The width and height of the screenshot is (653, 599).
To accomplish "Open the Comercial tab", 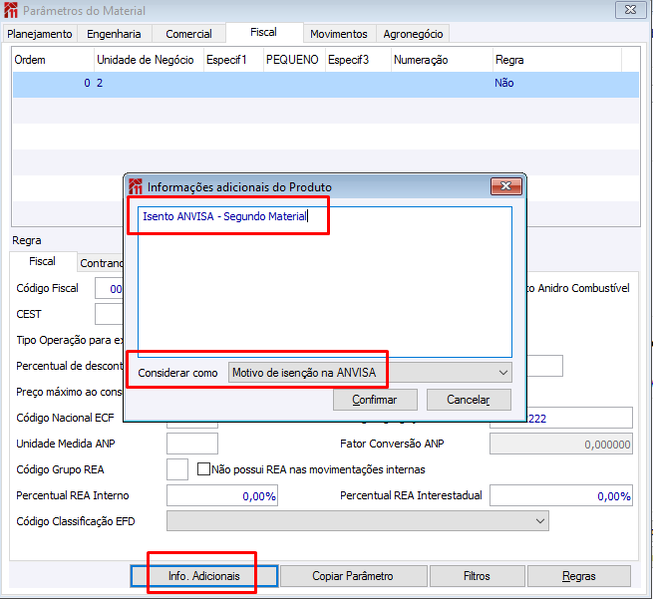I will point(189,34).
